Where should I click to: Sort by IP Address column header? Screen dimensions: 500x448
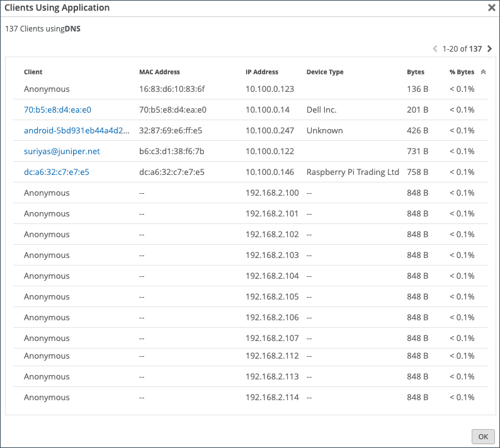coord(262,72)
